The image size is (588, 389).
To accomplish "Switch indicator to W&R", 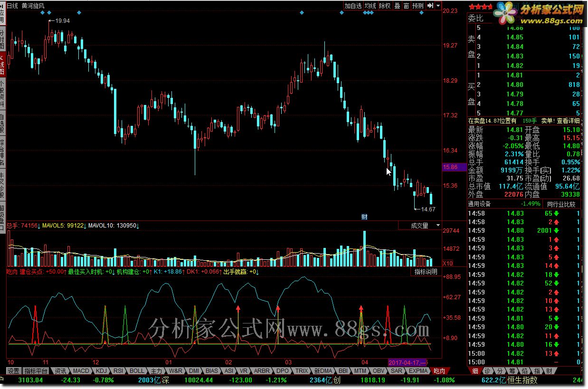I will tap(176, 371).
